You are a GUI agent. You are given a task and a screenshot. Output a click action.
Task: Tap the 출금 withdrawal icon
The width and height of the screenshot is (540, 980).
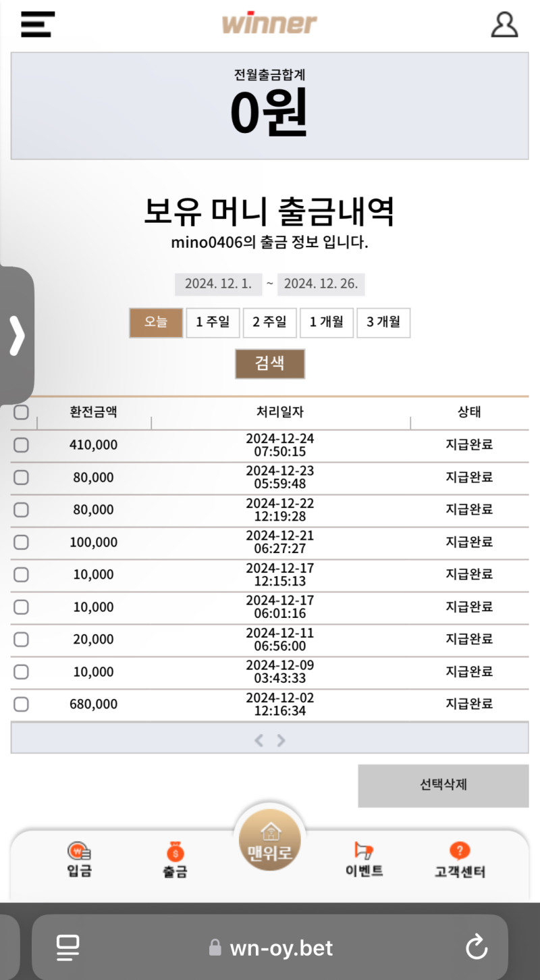pos(175,851)
